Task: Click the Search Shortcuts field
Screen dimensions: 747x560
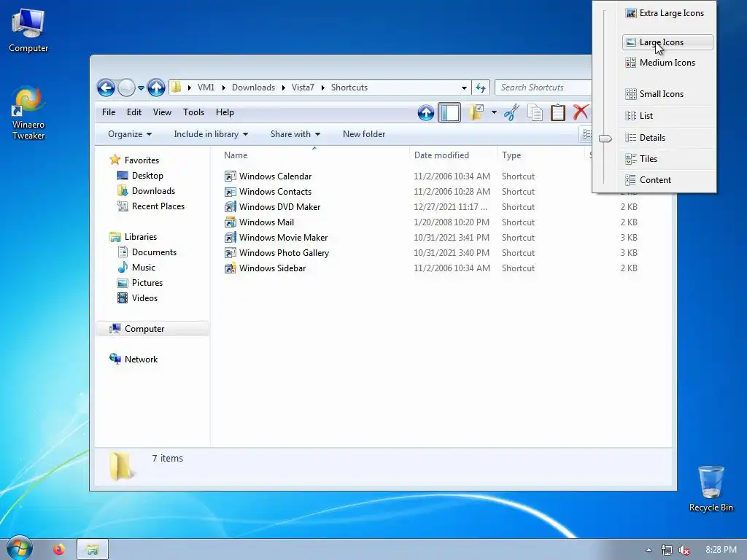Action: 543,87
